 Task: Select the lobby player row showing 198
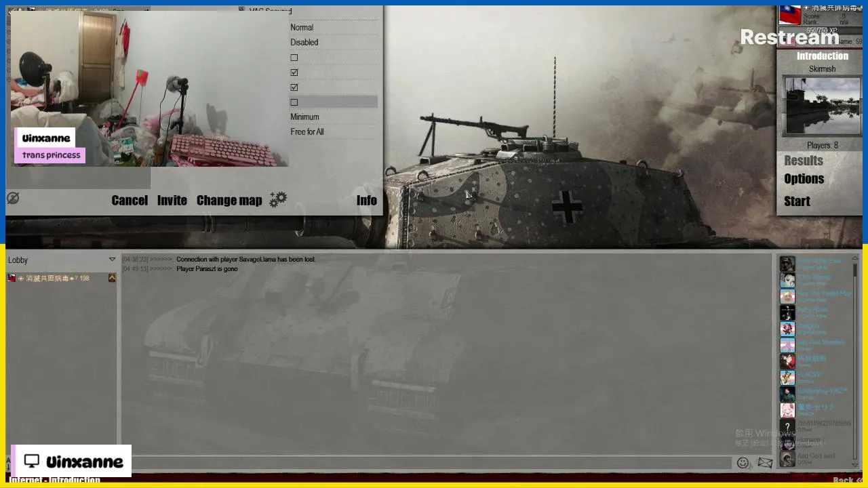(62, 278)
